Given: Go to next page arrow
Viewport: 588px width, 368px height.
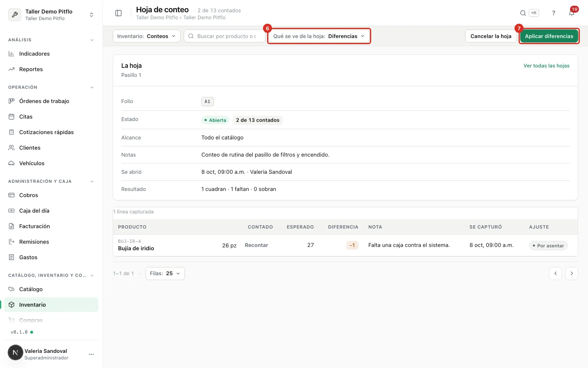Looking at the screenshot, I should click(572, 274).
